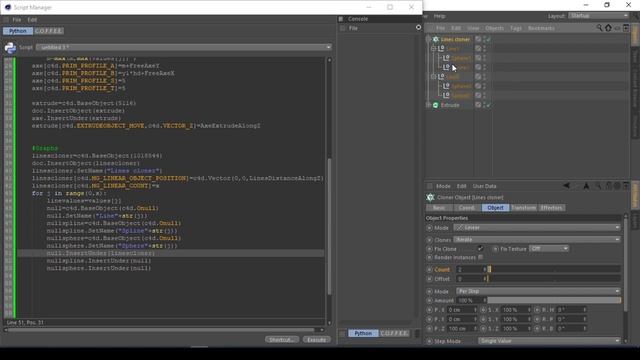Click the Extrude object icon in tree

tap(436, 105)
